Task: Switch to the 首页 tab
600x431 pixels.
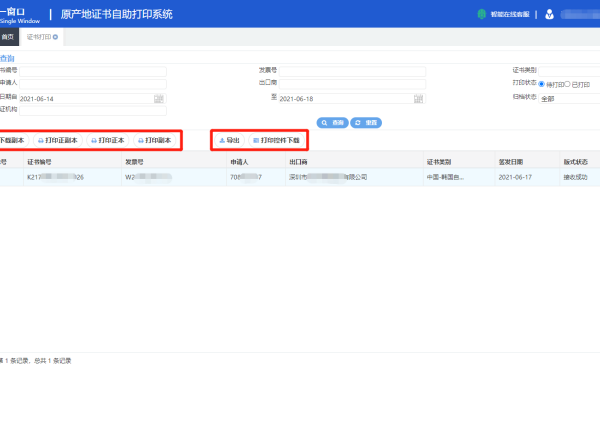Action: click(8, 37)
